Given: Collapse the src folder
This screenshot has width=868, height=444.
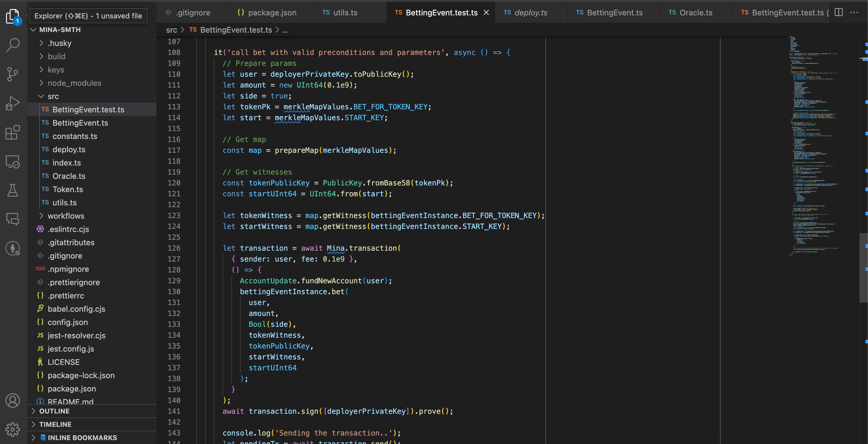Looking at the screenshot, I should coord(92,96).
